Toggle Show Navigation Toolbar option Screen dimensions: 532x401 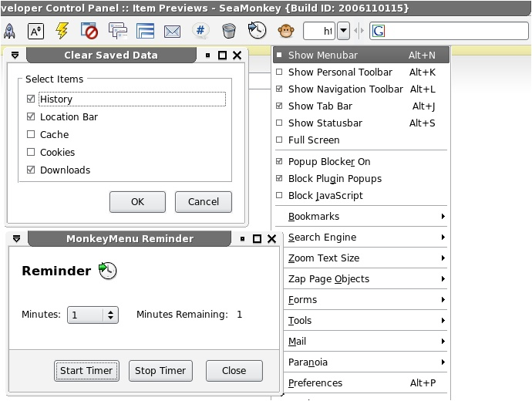point(361,89)
